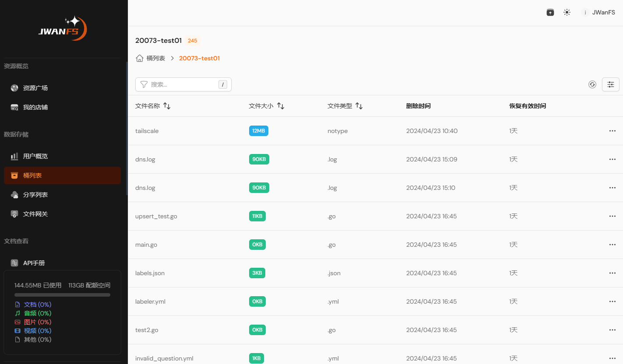Click the labeler.yml file name
Screen dimensions: 623x364
point(150,301)
